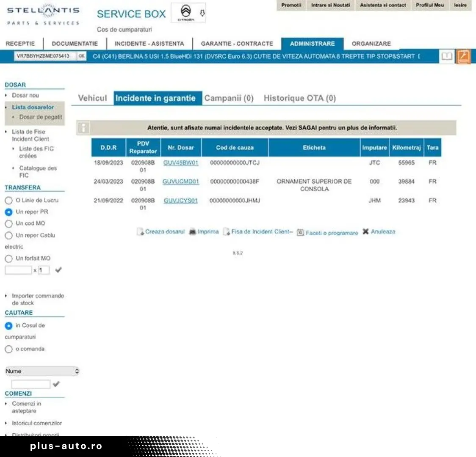The height and width of the screenshot is (457, 476).
Task: Click Asistenta si contact top button
Action: 383,5
